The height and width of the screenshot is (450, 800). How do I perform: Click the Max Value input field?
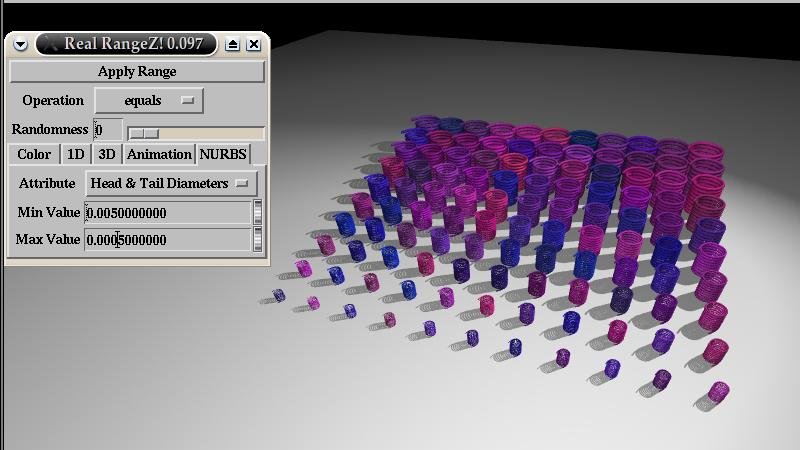(x=168, y=239)
